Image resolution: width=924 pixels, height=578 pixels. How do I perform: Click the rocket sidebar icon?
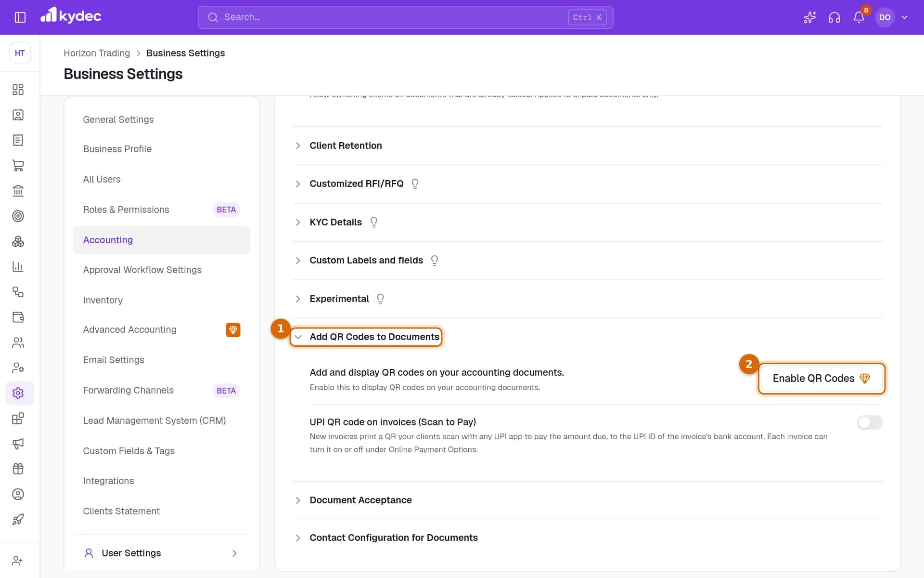pos(18,519)
